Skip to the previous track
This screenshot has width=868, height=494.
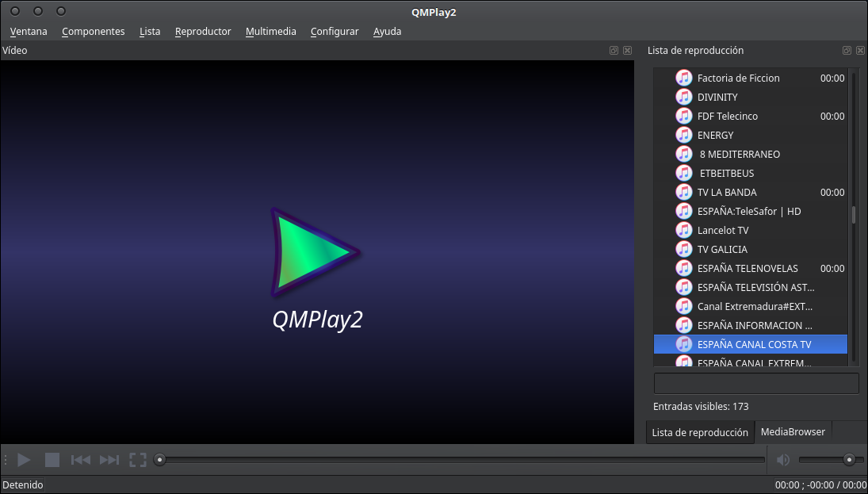point(81,460)
